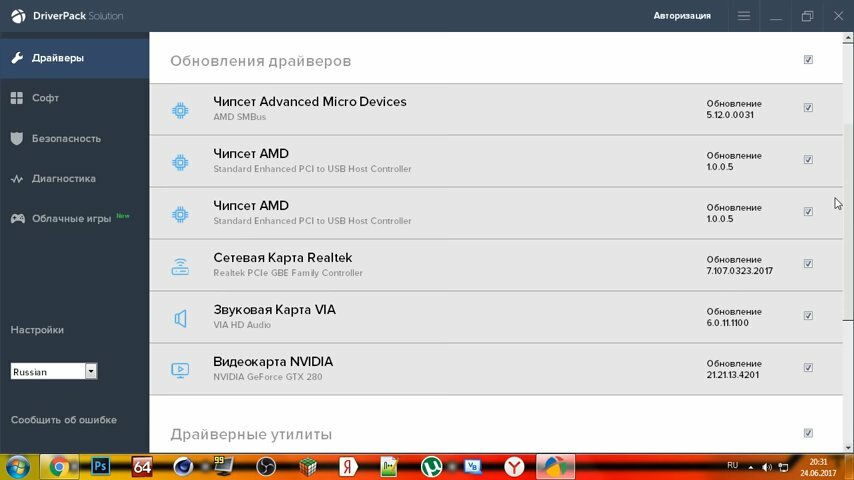This screenshot has height=480, width=854.
Task: Click the Драйверные утилиты heading
Action: [x=251, y=434]
